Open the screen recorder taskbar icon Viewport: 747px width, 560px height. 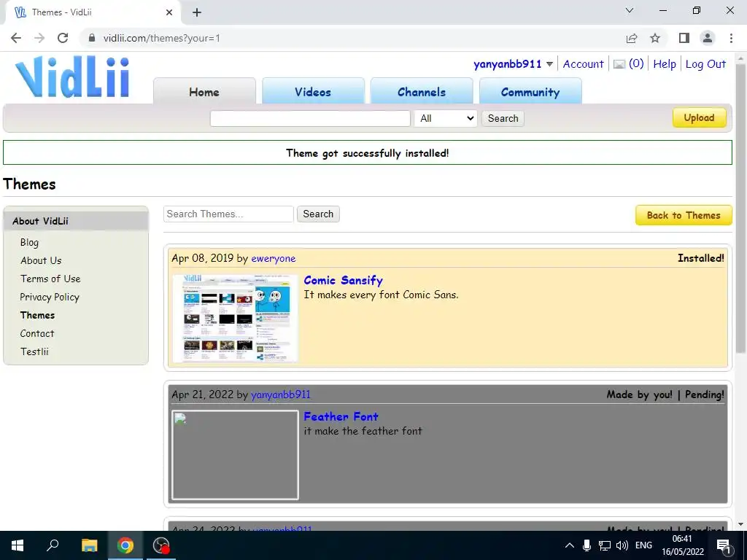[161, 545]
